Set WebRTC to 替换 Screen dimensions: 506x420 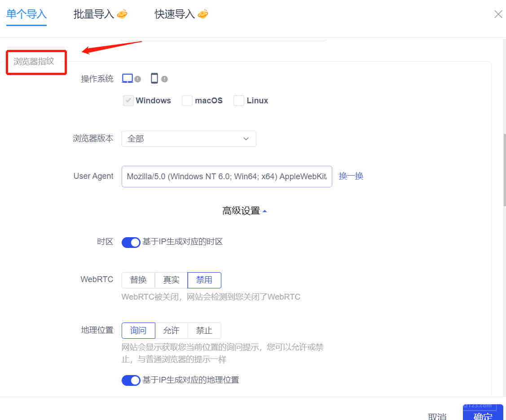pos(138,280)
